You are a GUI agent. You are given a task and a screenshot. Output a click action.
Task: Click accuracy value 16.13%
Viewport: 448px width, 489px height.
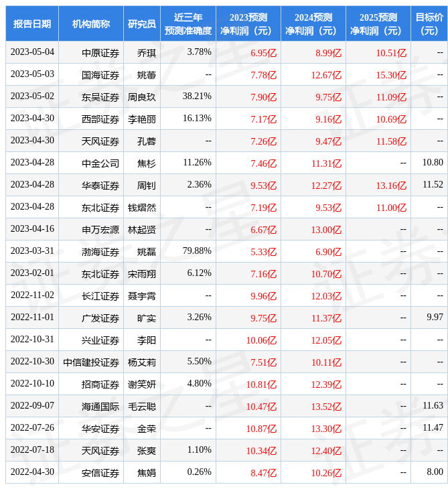pos(197,119)
